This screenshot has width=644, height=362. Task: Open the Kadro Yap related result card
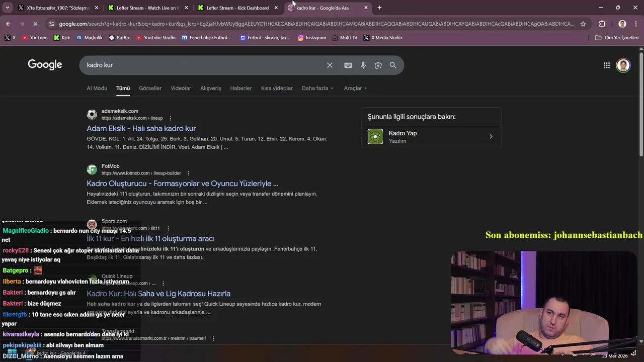tap(432, 136)
